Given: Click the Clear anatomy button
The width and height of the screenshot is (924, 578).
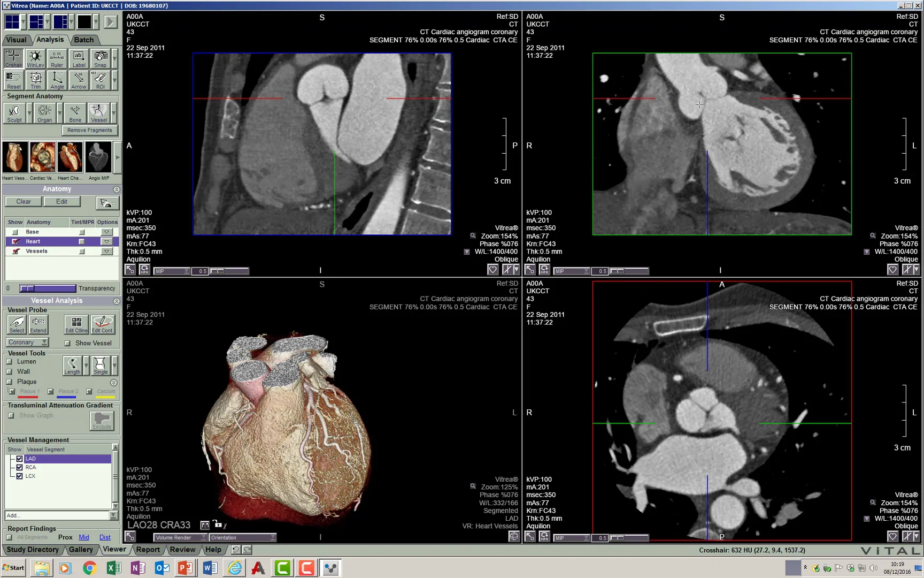Looking at the screenshot, I should point(24,202).
